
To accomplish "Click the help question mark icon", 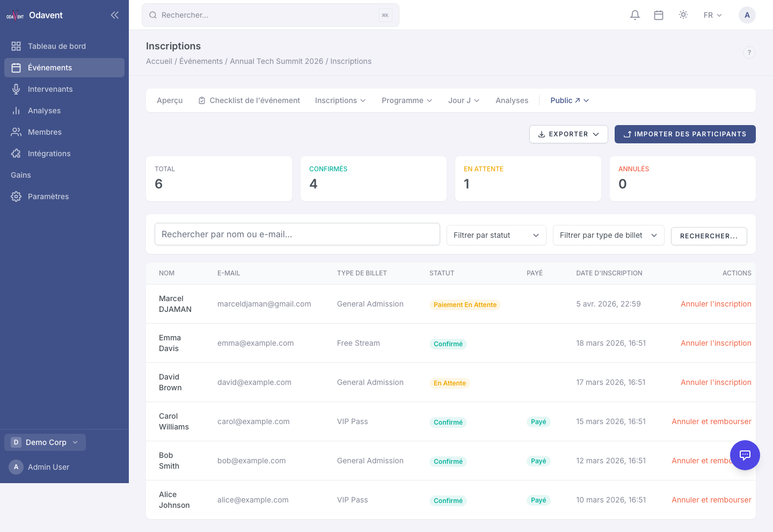I will [x=749, y=53].
